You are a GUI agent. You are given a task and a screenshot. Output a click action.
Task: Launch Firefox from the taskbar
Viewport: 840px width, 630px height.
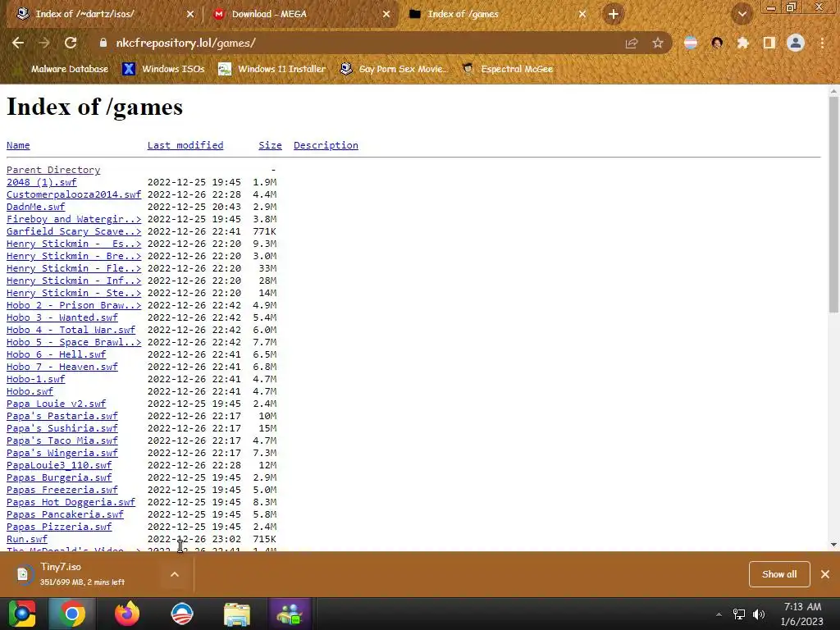(x=127, y=614)
